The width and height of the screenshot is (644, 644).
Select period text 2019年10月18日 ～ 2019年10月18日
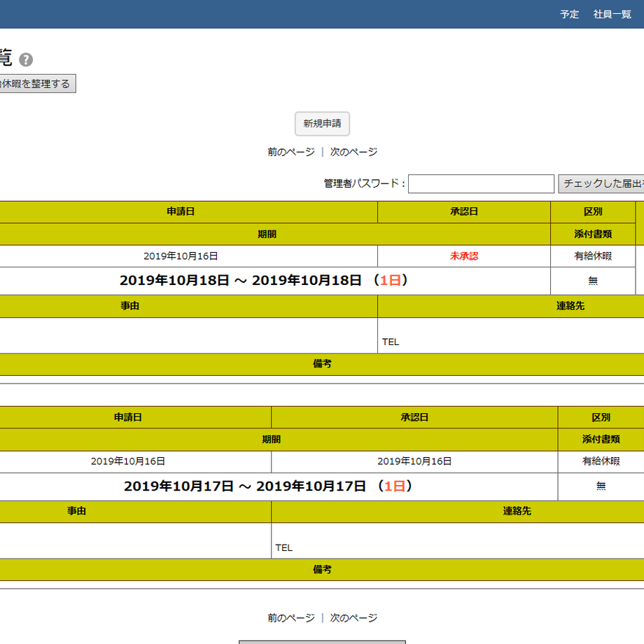point(240,281)
